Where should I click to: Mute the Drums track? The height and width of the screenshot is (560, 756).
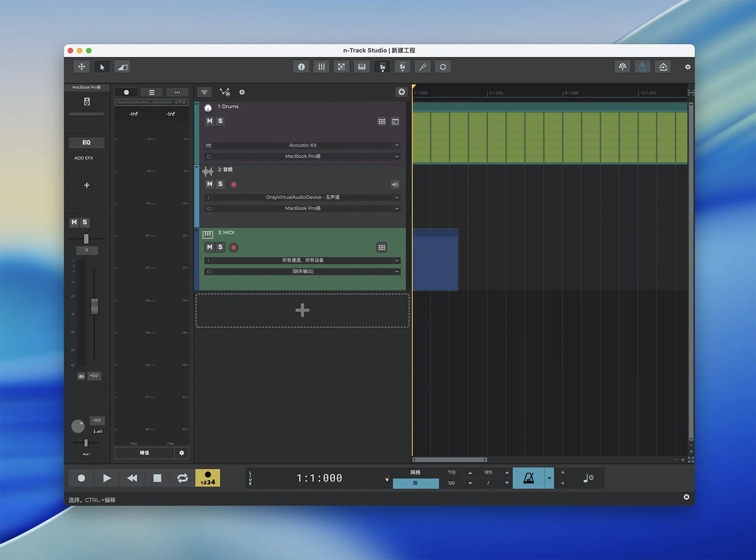(x=210, y=121)
